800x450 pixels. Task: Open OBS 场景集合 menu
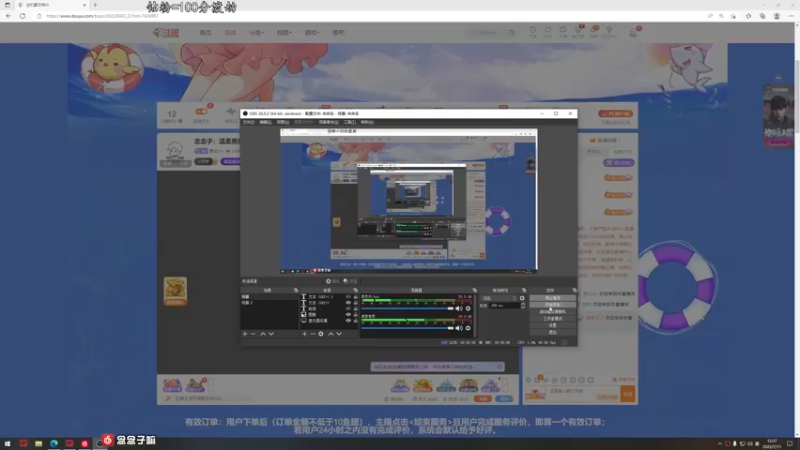pos(329,122)
